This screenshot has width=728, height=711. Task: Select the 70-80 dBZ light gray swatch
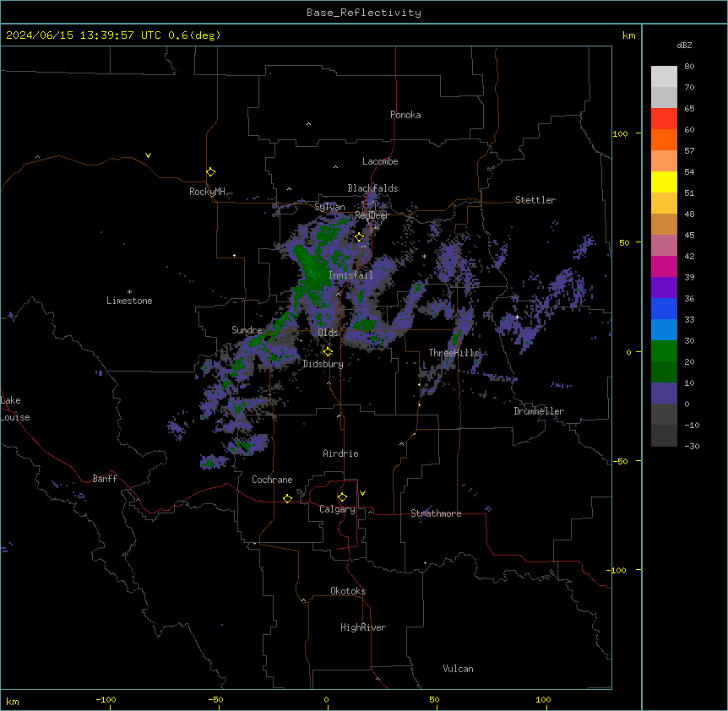[x=664, y=77]
